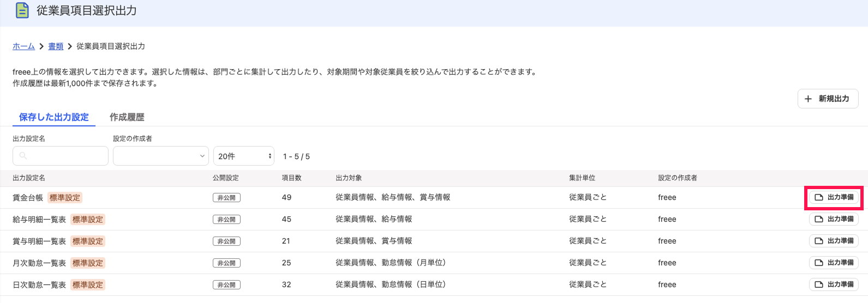Click the 新規出力 button

[828, 99]
